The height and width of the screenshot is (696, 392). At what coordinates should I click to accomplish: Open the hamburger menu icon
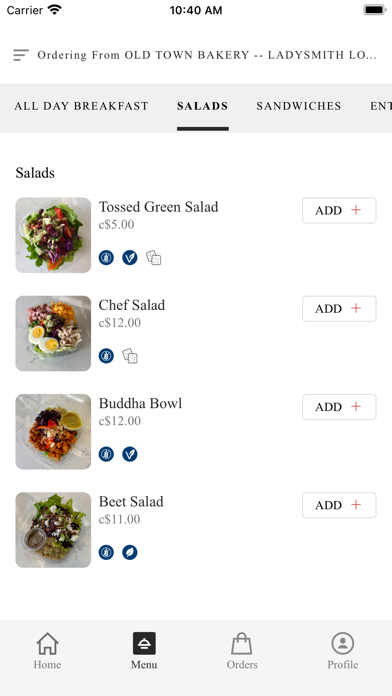pyautogui.click(x=21, y=55)
